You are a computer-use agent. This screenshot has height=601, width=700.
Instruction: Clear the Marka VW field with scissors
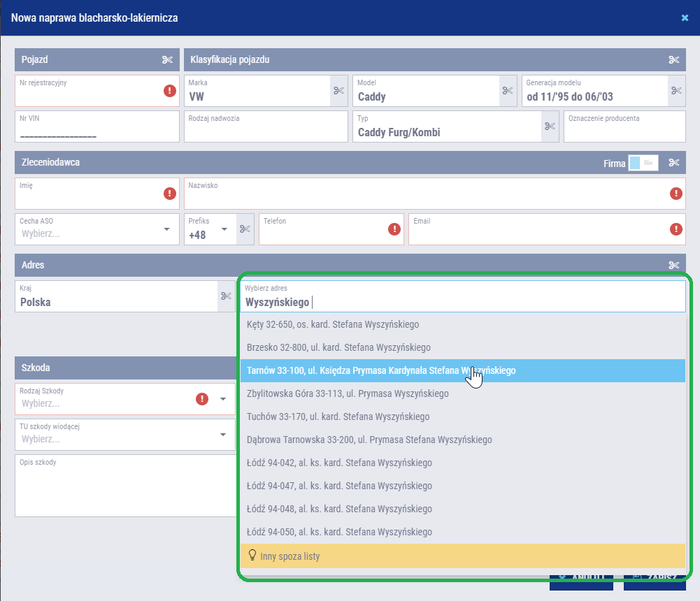(339, 91)
